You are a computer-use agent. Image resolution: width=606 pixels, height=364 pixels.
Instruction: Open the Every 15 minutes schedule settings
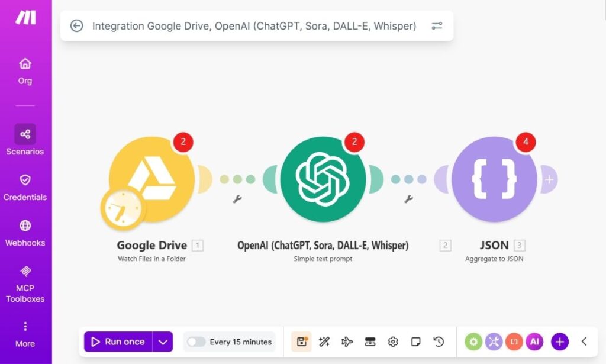[x=241, y=342]
